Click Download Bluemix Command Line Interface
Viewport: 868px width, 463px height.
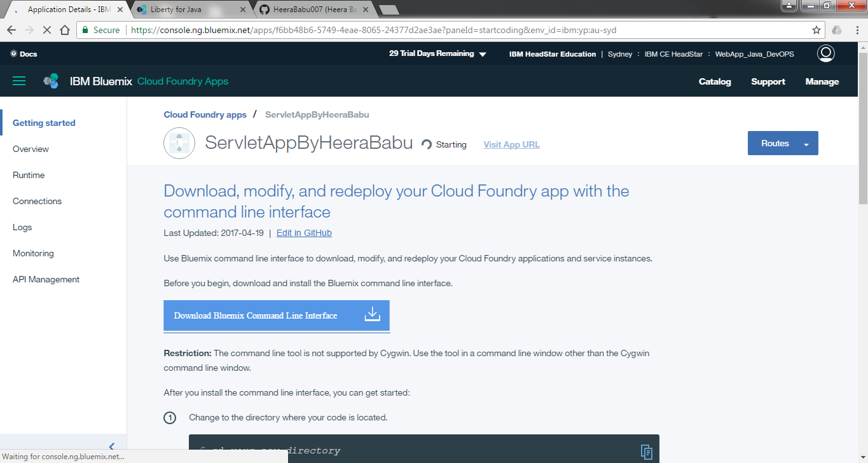point(276,315)
